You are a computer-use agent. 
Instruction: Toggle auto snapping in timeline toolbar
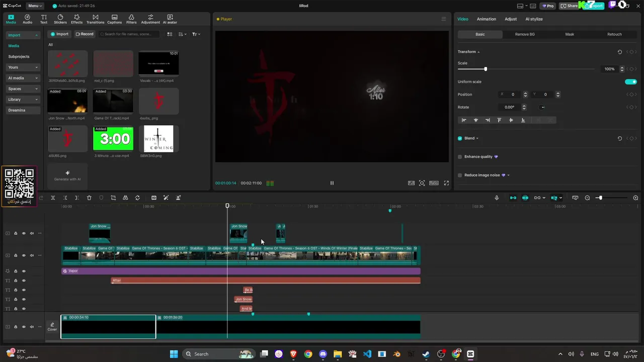pos(525,198)
